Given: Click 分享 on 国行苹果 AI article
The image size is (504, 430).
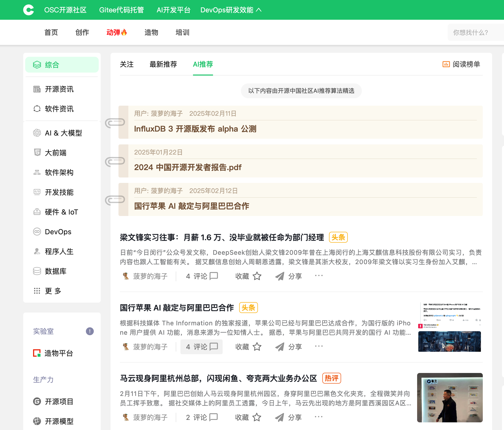Looking at the screenshot, I should coord(289,347).
